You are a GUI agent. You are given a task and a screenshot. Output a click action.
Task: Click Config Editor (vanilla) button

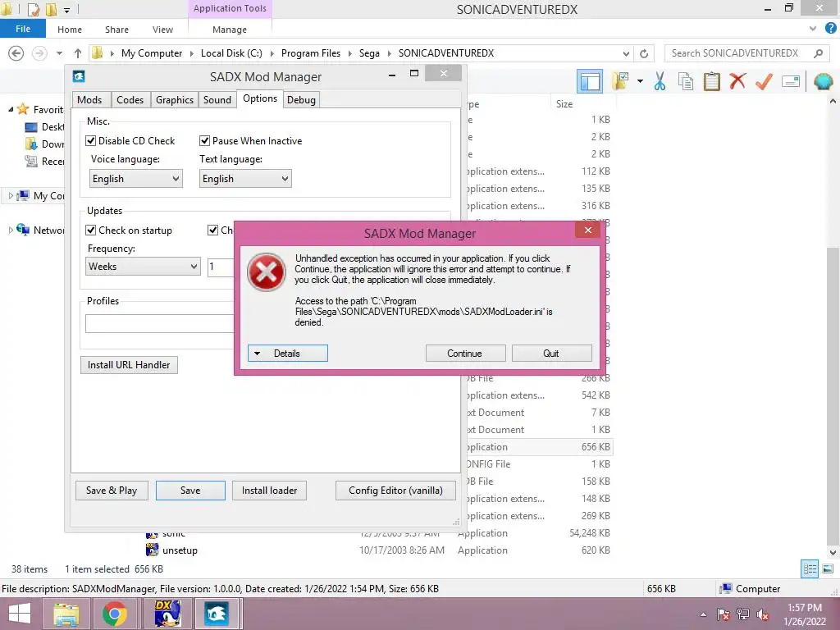coord(395,491)
